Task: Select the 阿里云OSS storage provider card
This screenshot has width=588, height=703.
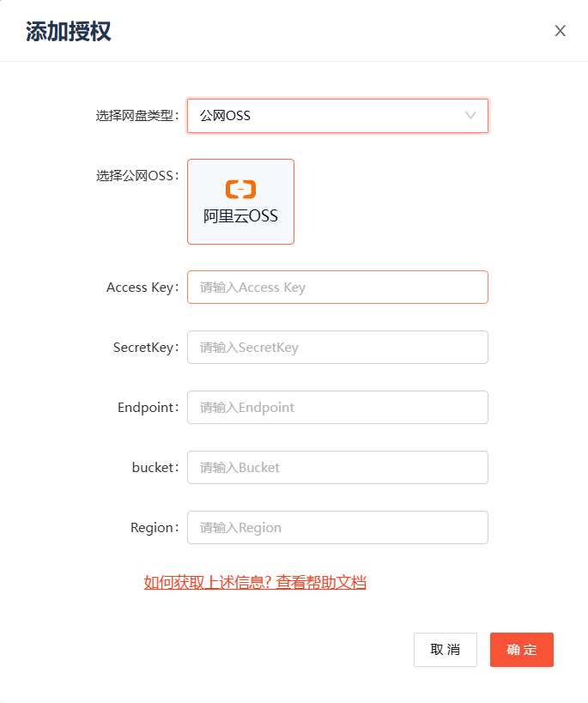Action: point(240,201)
